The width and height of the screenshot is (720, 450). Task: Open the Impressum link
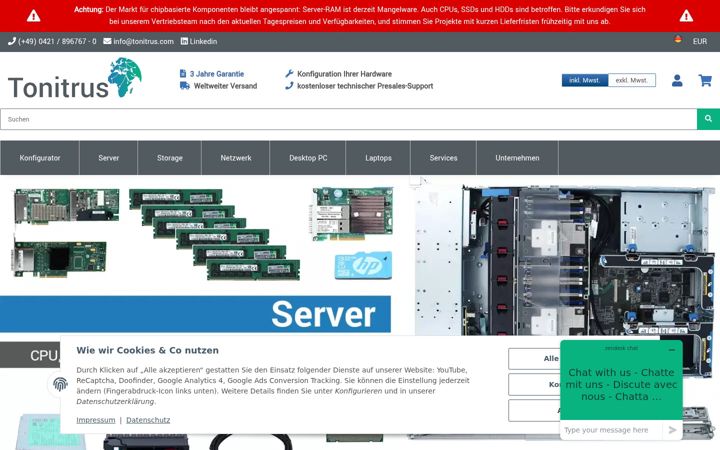pyautogui.click(x=96, y=420)
